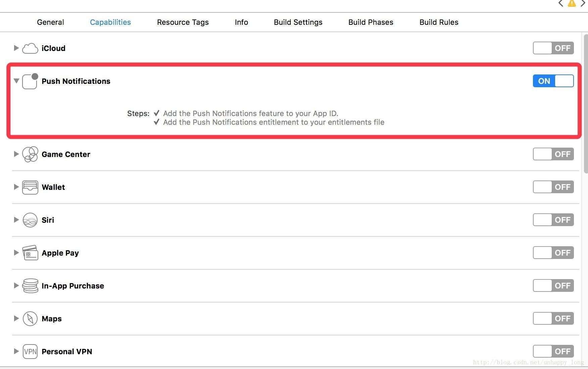Viewport: 588px width, 369px height.
Task: Collapse the Push Notifications section
Action: pyautogui.click(x=16, y=81)
